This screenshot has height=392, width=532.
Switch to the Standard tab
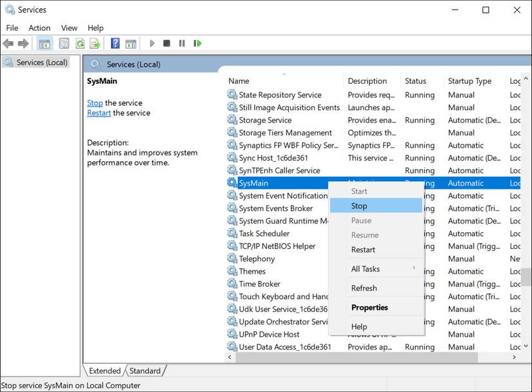click(x=145, y=371)
